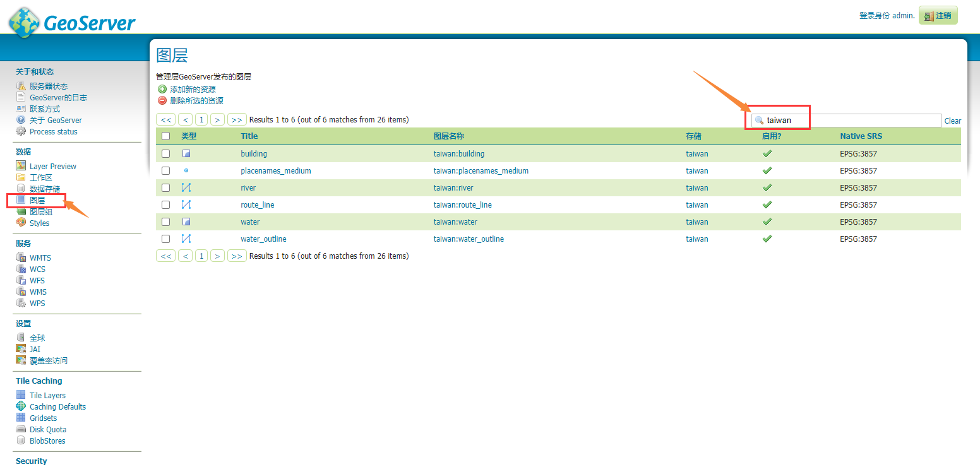980x467 pixels.
Task: Sort the table by Title column
Action: 249,136
